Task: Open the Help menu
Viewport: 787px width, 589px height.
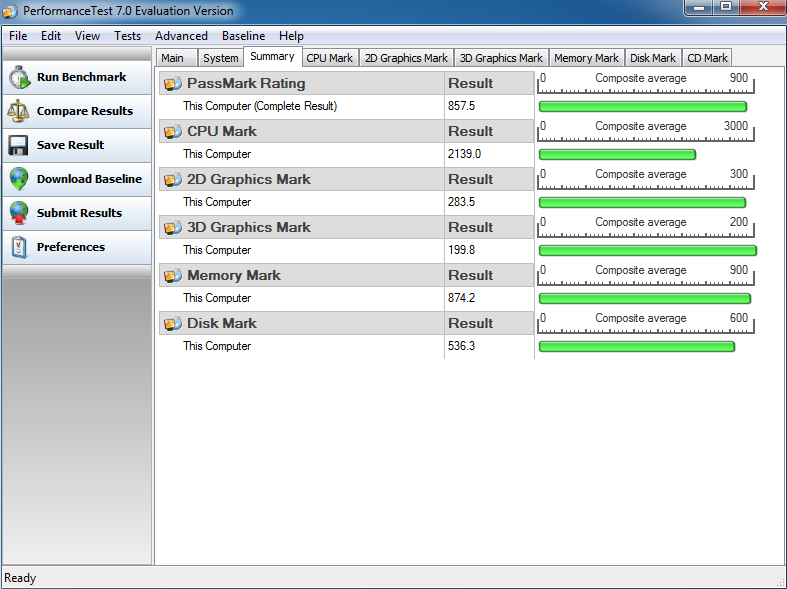Action: coord(291,36)
